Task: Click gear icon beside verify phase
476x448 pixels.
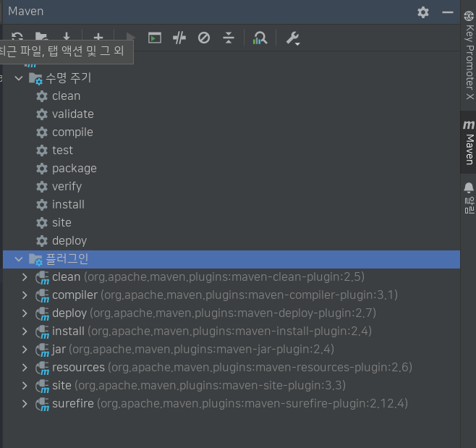Action: coord(42,187)
